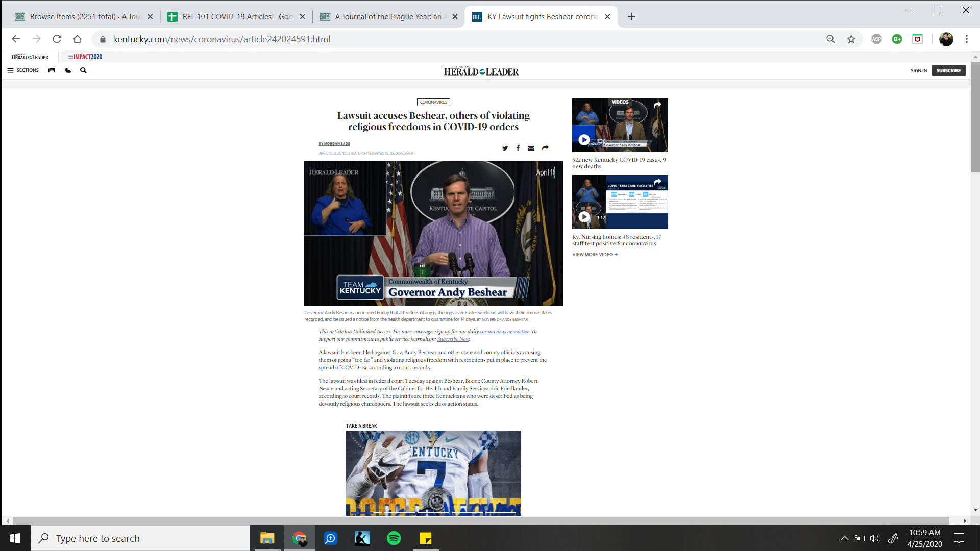Open Spotify from the taskbar
This screenshot has width=980, height=551.
pos(394,538)
